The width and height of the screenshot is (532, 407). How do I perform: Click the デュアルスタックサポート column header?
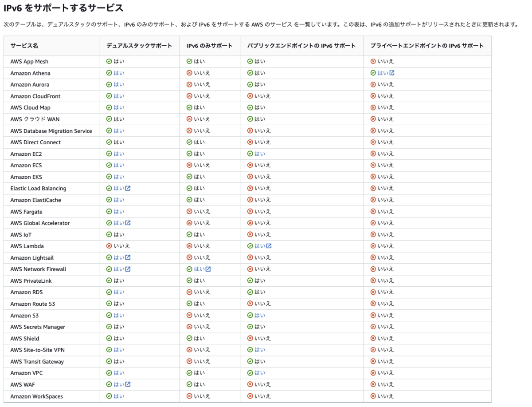point(139,46)
